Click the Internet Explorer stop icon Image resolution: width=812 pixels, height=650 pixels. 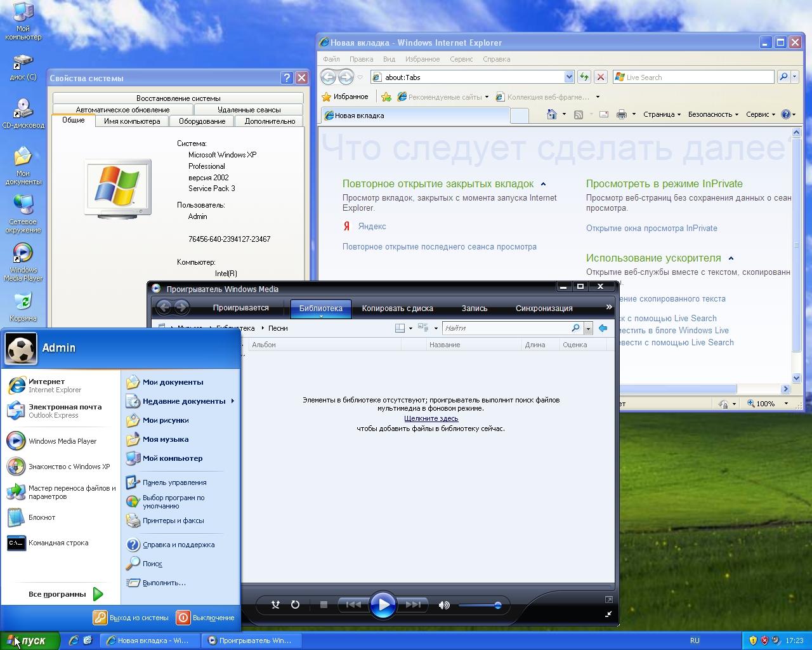(601, 77)
